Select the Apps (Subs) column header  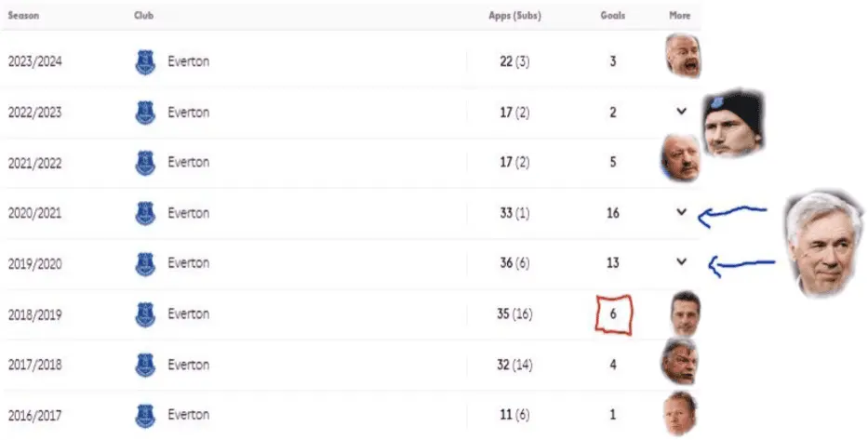click(x=514, y=16)
